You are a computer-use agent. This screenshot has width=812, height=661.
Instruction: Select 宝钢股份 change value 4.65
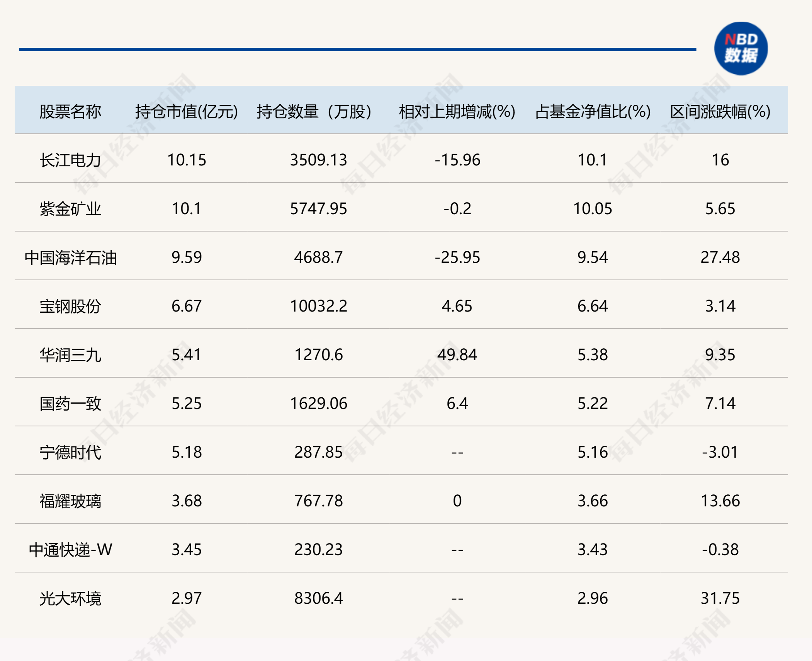(457, 306)
